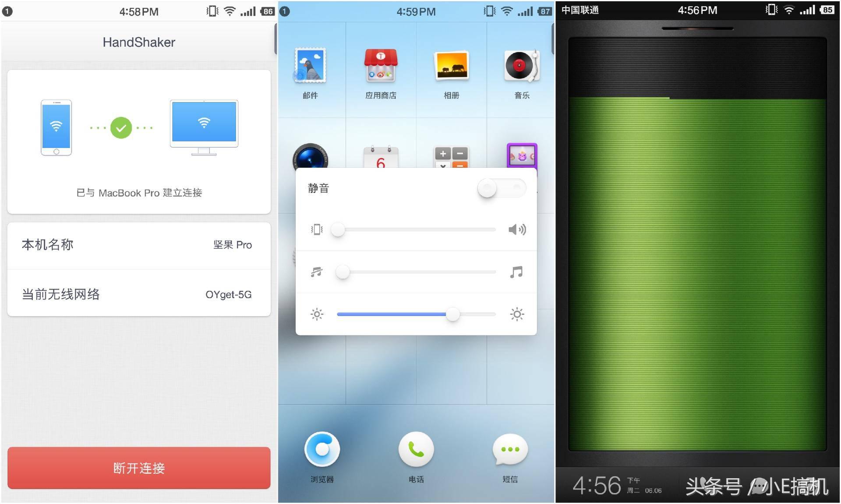841x504 pixels.
Task: Open calendar app showing date 6
Action: click(380, 159)
